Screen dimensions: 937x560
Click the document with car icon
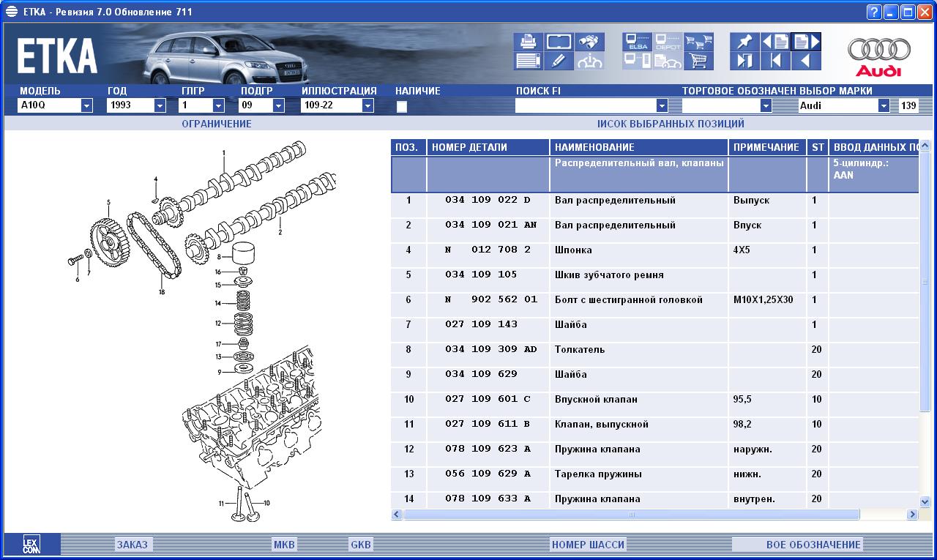668,61
